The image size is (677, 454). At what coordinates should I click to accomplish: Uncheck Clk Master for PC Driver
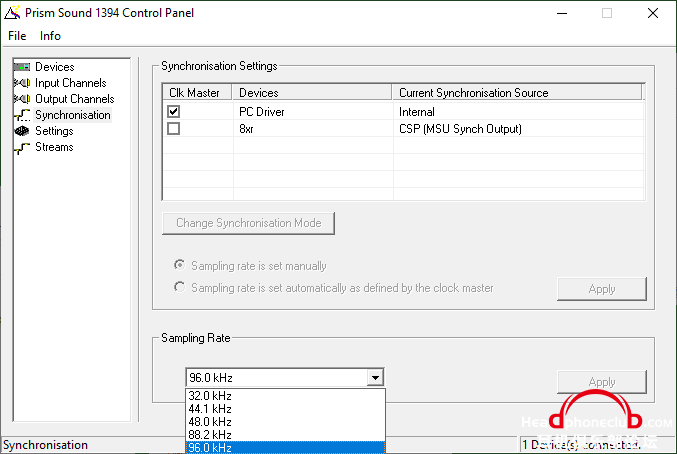[x=174, y=111]
